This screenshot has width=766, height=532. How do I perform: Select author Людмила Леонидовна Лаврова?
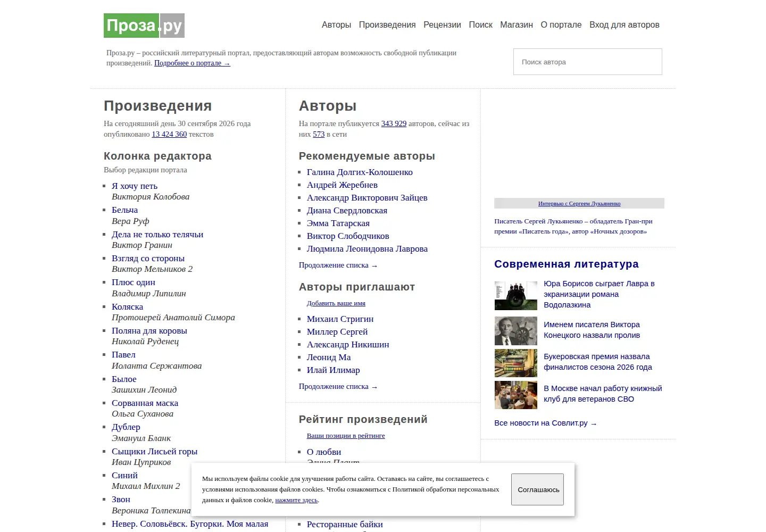pyautogui.click(x=367, y=248)
